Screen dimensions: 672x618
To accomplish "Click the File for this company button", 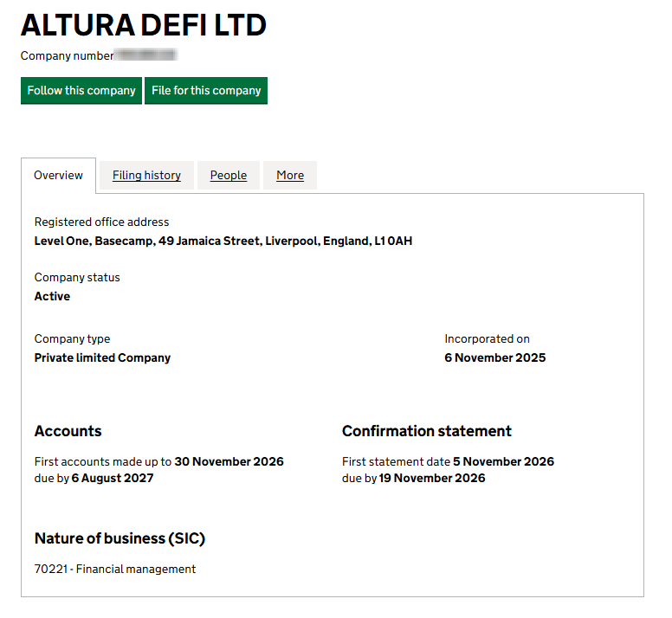I will [206, 90].
